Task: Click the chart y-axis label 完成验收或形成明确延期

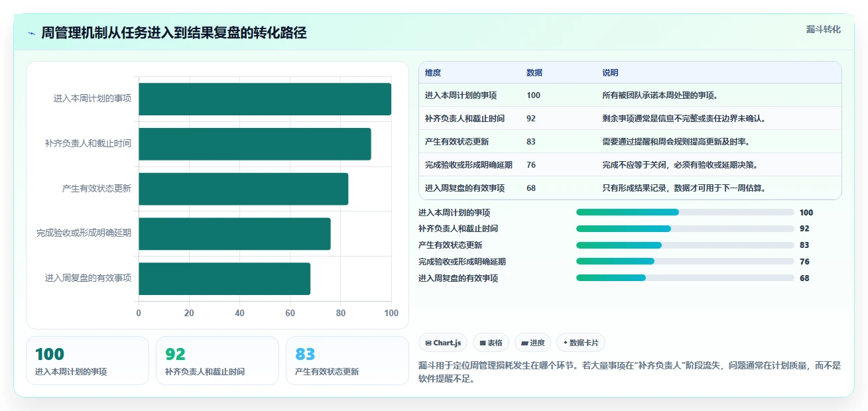Action: (84, 233)
